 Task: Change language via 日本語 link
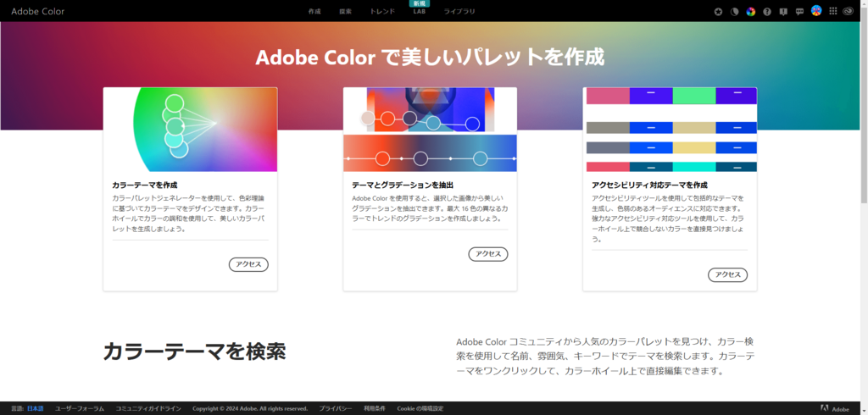pos(35,409)
